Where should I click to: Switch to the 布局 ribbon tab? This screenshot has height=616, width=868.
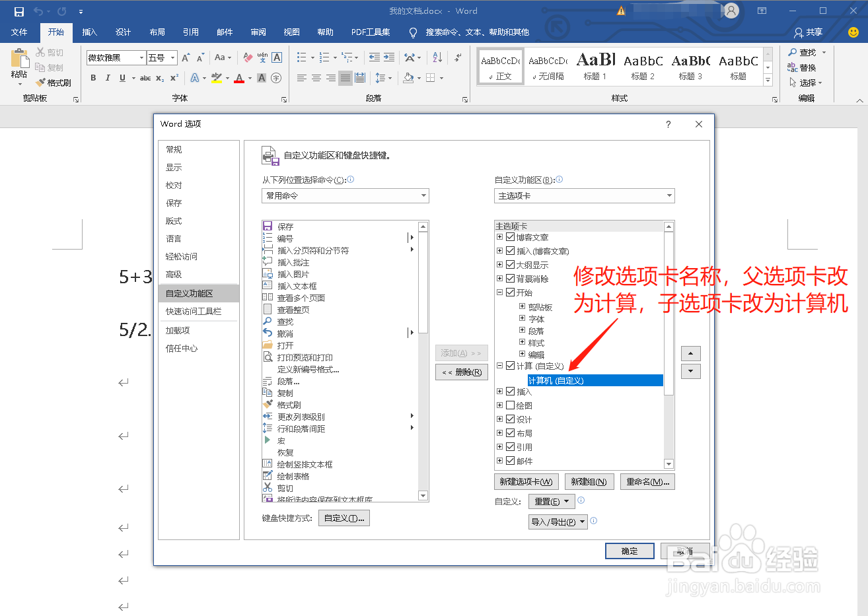[157, 32]
